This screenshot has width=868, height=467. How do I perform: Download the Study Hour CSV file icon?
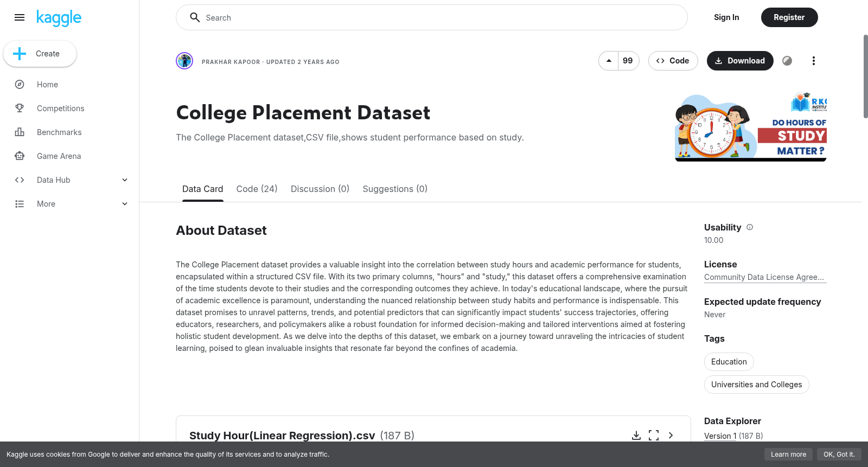tap(636, 436)
